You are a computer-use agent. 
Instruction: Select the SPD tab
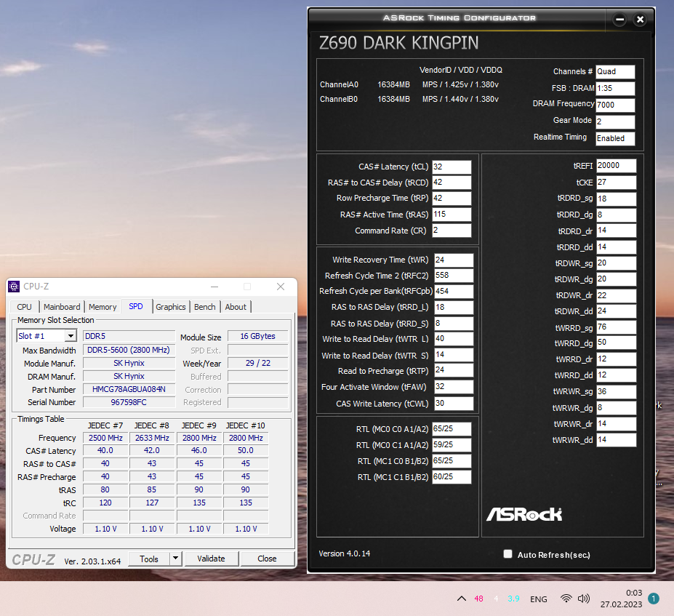pos(136,306)
